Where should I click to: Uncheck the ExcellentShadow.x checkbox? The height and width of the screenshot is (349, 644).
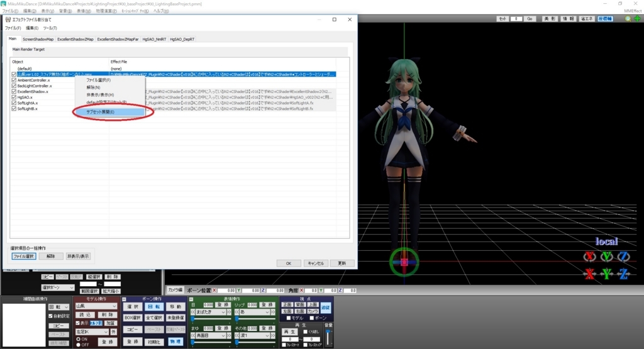coord(14,92)
